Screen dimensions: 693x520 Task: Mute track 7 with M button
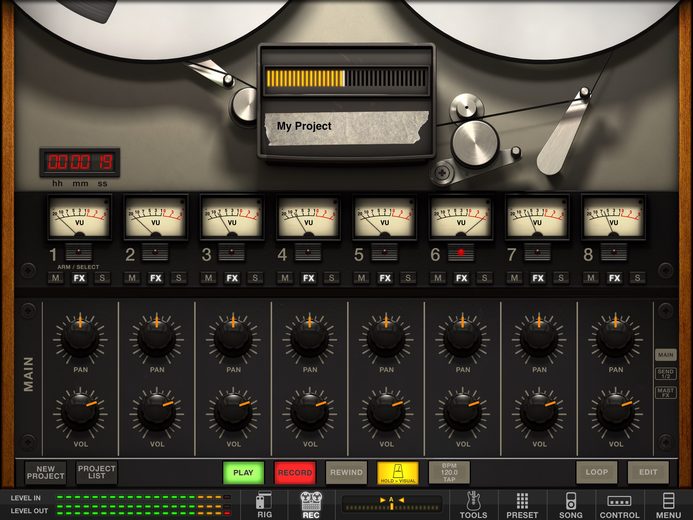(514, 278)
